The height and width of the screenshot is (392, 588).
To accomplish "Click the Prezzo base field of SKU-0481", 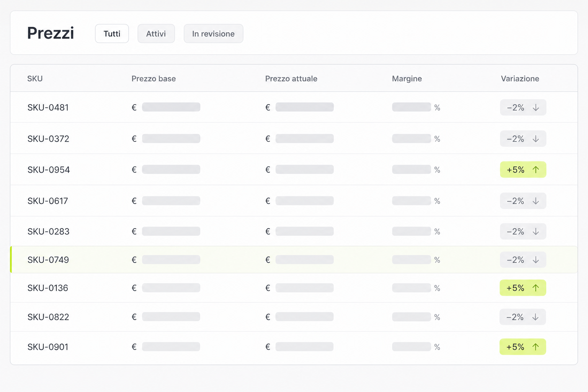I will [x=171, y=107].
